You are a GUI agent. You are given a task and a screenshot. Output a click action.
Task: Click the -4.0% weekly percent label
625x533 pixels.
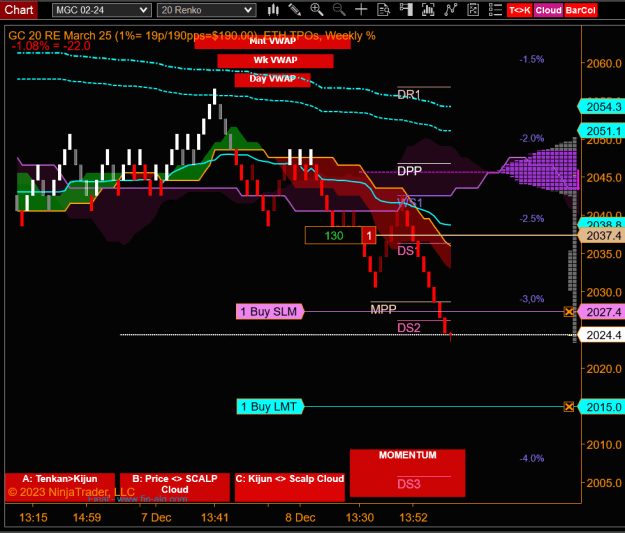532,458
